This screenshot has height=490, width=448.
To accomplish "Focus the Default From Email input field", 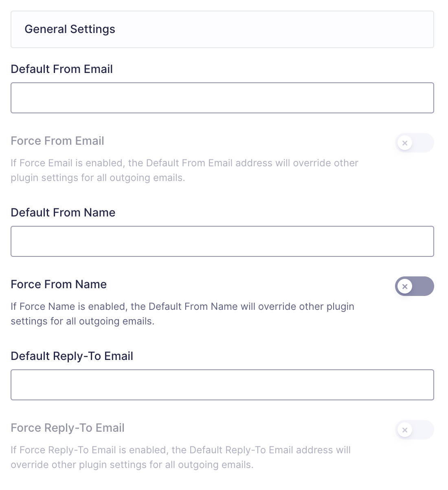I will (x=222, y=98).
